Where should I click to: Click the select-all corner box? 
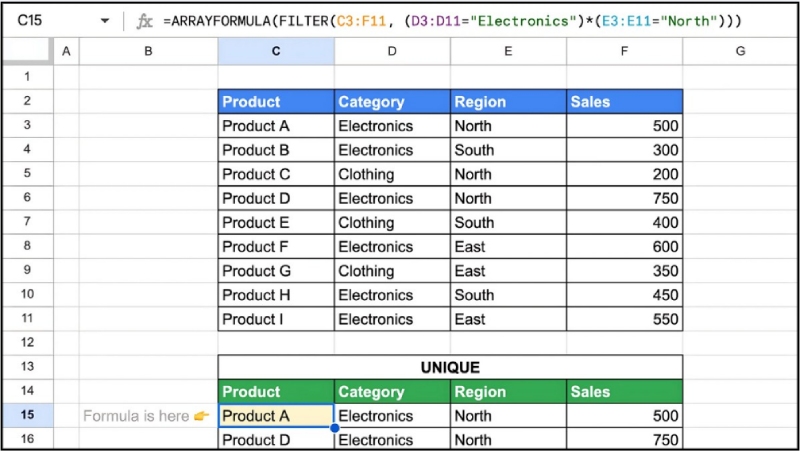(x=27, y=51)
